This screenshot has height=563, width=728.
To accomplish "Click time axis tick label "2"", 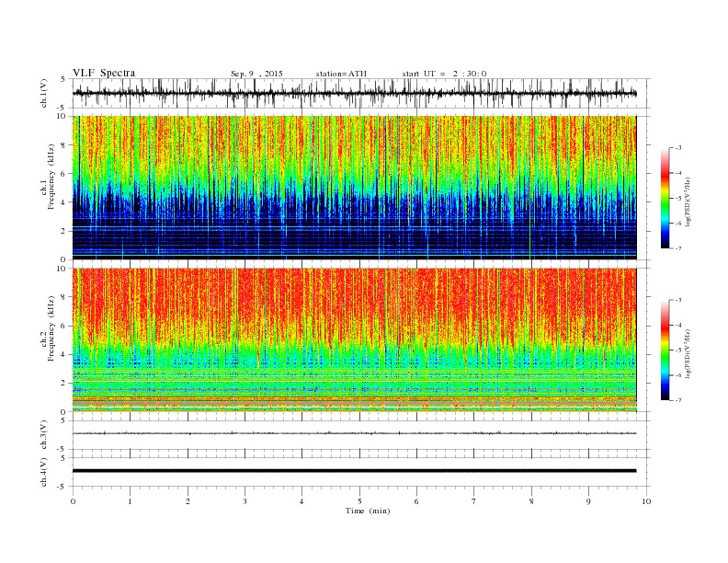I will 188,501.
